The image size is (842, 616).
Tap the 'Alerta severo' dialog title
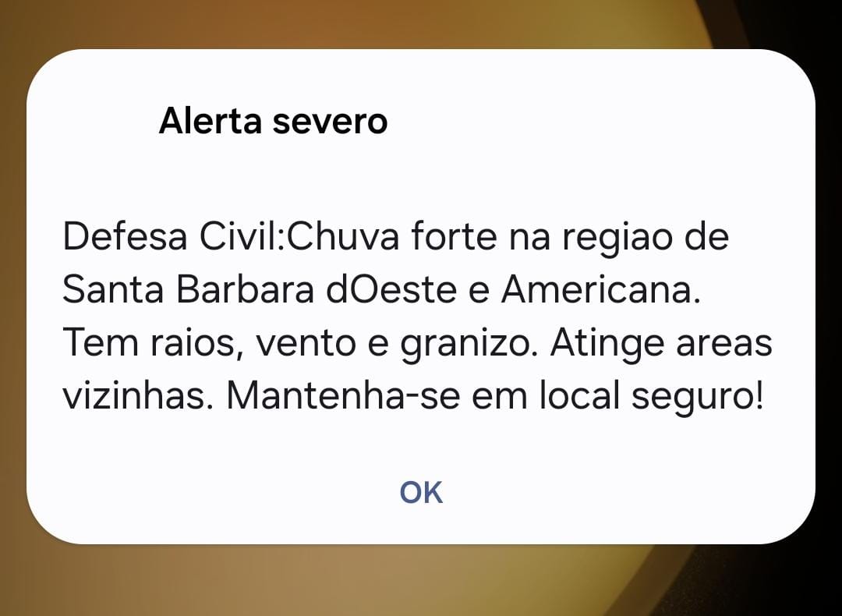[x=274, y=120]
